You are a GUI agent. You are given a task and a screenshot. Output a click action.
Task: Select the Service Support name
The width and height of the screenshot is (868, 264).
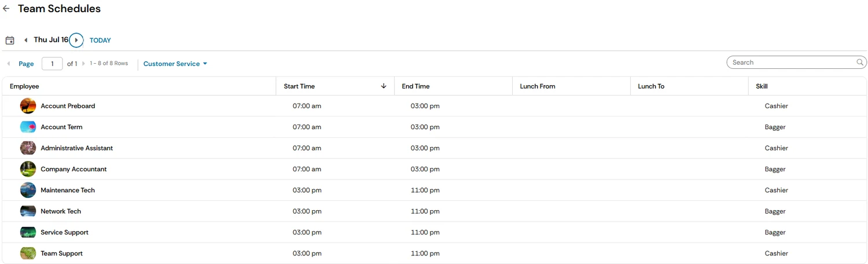[64, 232]
